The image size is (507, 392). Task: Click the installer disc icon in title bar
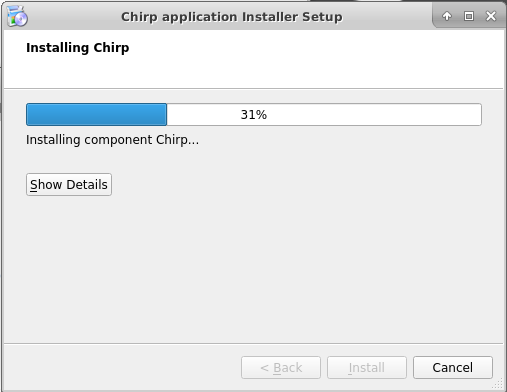point(17,16)
